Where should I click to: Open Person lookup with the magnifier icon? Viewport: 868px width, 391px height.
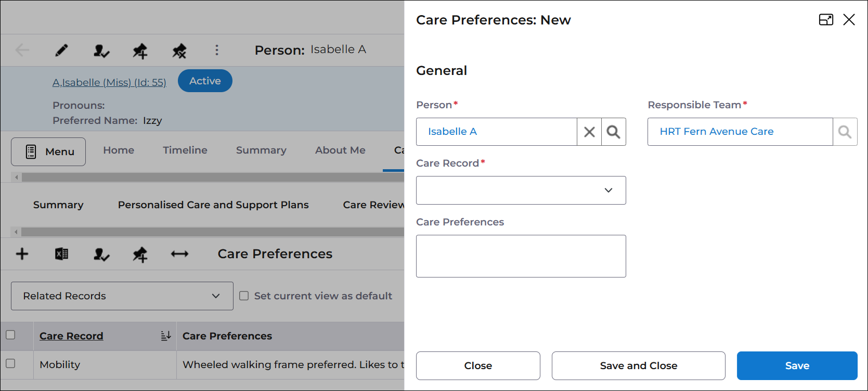coord(614,132)
